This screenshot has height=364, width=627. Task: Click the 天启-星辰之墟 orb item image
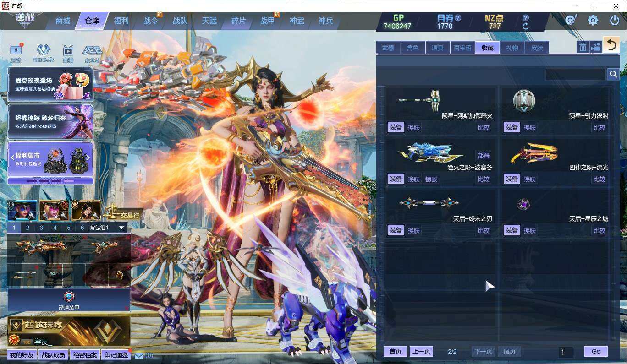tap(523, 204)
